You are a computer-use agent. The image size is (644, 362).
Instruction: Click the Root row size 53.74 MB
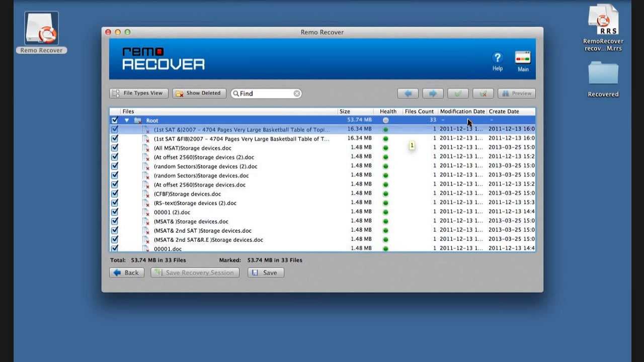[359, 120]
